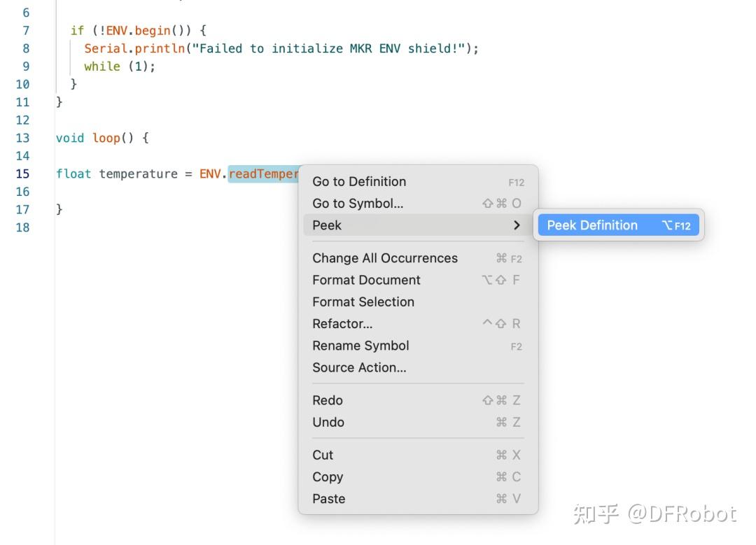Screen dimensions: 756x545
Task: Select "Rename Symbol"
Action: point(360,345)
